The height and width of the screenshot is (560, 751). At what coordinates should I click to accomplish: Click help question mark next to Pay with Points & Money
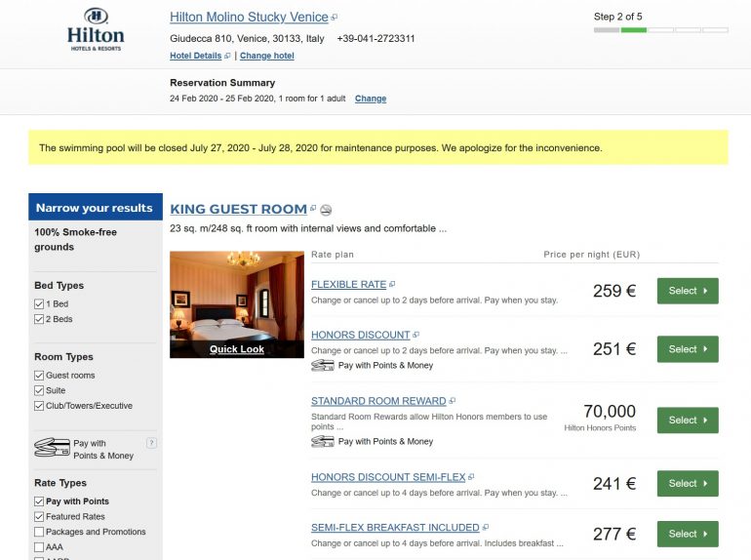(151, 443)
